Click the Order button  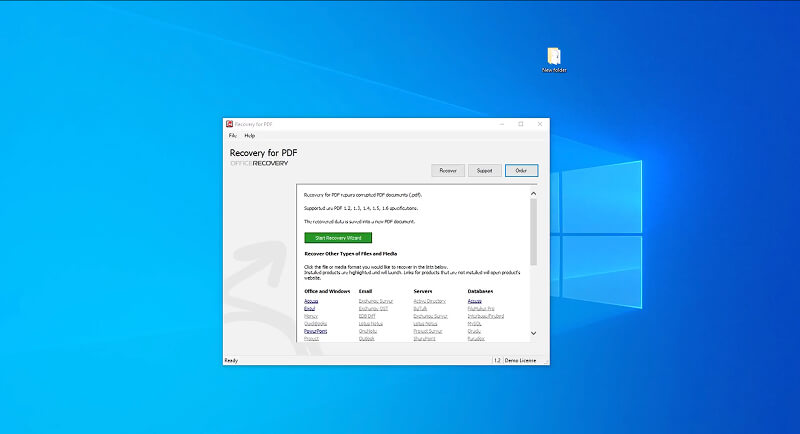click(521, 171)
